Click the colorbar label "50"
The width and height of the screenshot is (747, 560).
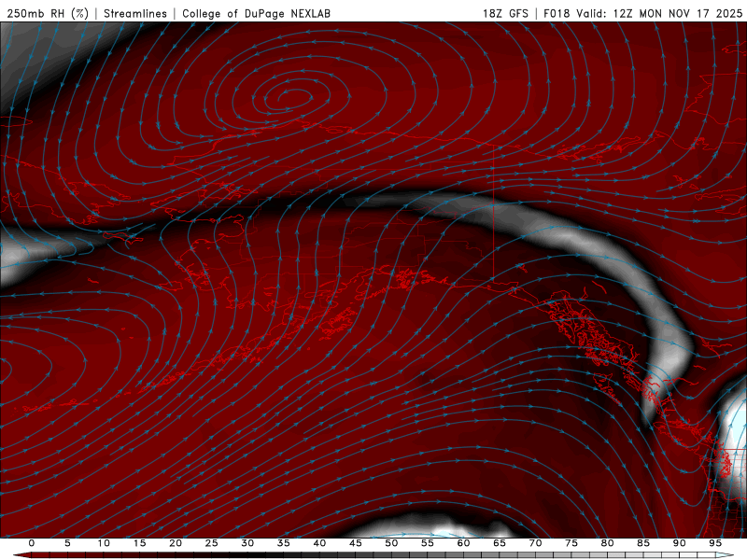(x=391, y=543)
